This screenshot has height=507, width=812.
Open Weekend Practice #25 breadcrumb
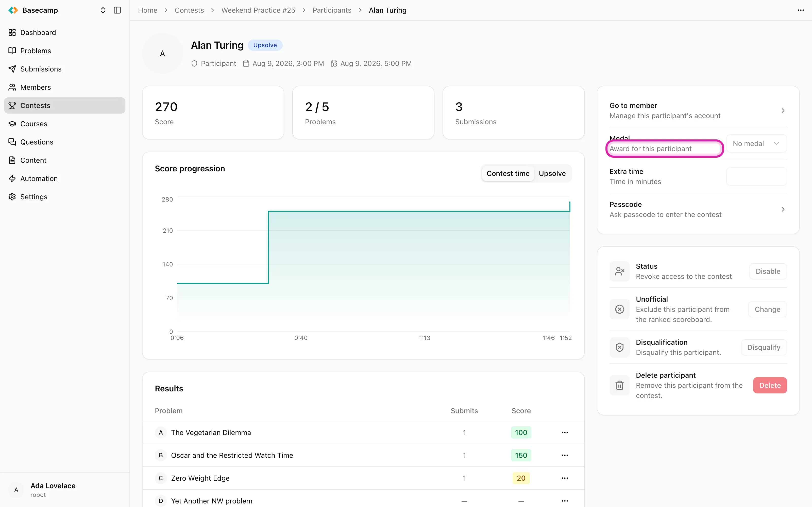(258, 10)
